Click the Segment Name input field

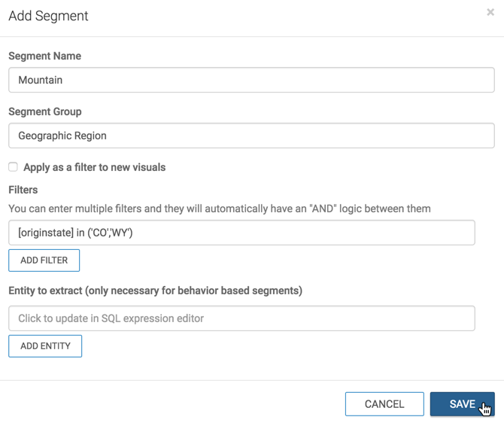[251, 80]
